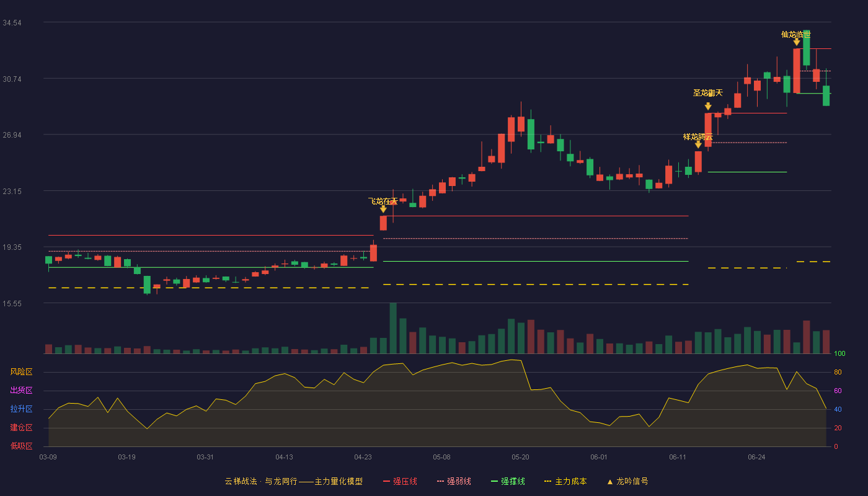Image resolution: width=868 pixels, height=496 pixels.
Task: Click the red candle under 飞龙在天
Action: click(x=383, y=223)
